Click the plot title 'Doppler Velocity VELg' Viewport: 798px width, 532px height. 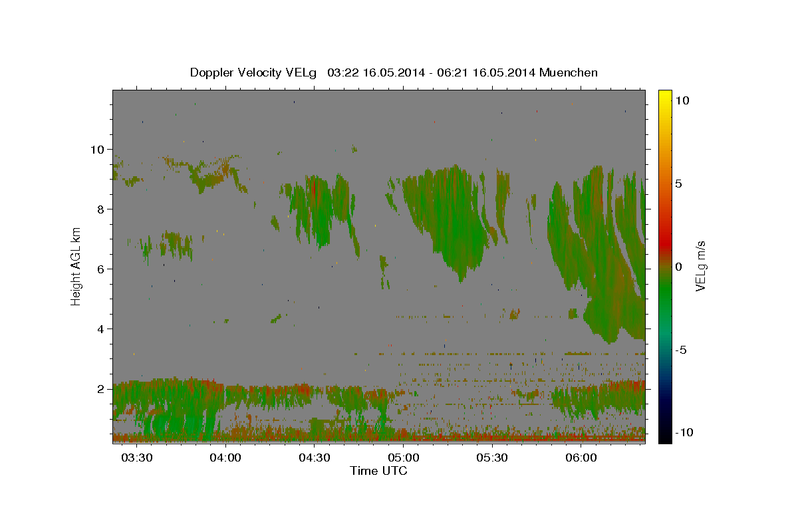(x=254, y=72)
